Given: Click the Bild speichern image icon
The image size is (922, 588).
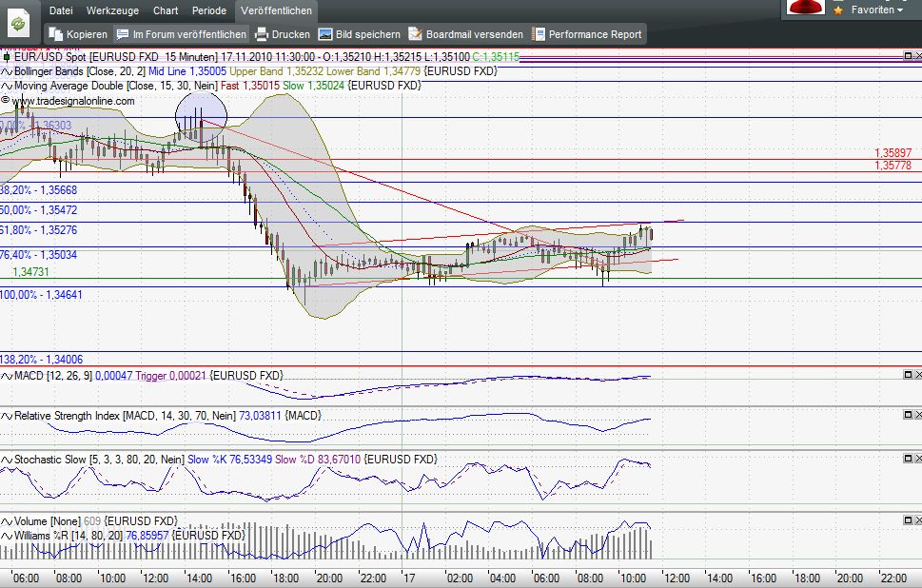Looking at the screenshot, I should (327, 33).
